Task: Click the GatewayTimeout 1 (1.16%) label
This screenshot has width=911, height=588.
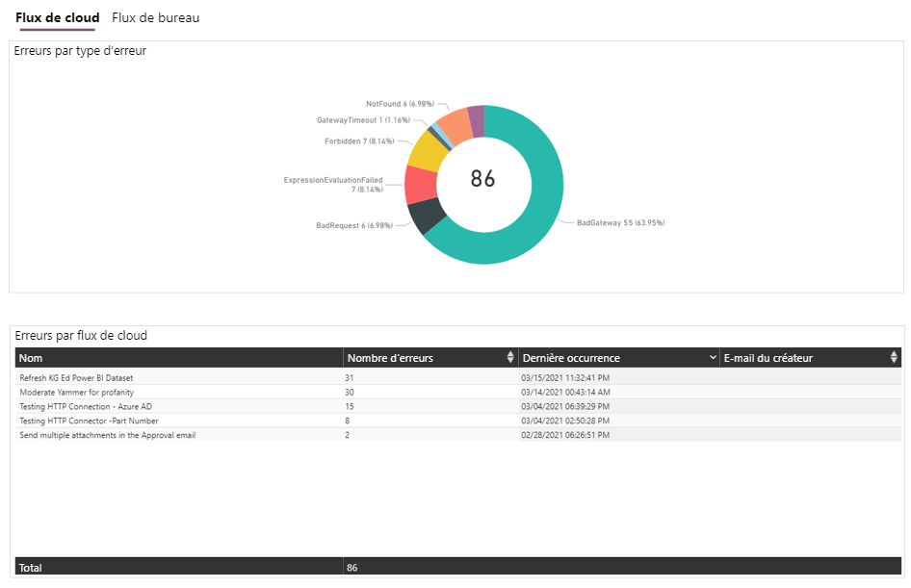Action: (x=364, y=120)
